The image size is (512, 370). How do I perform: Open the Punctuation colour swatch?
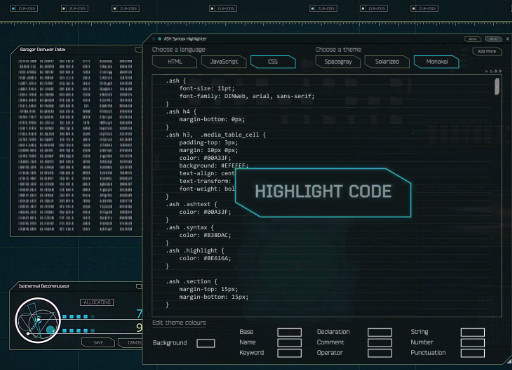[x=473, y=353]
